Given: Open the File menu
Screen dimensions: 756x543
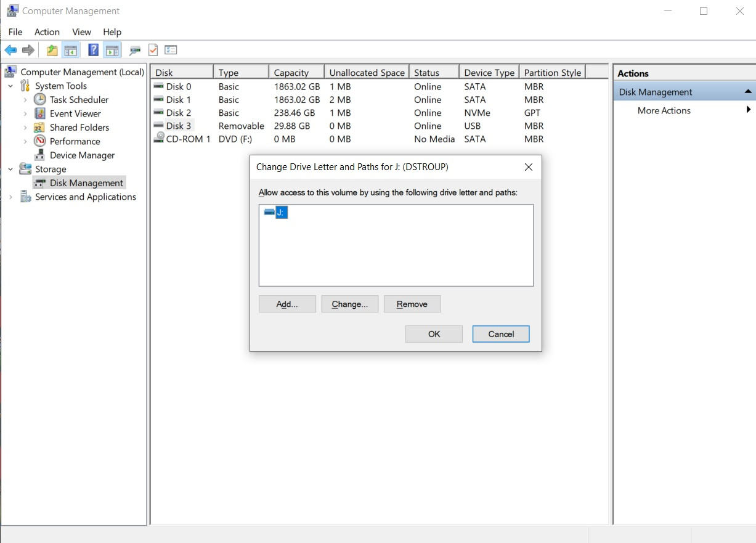Looking at the screenshot, I should coord(15,32).
